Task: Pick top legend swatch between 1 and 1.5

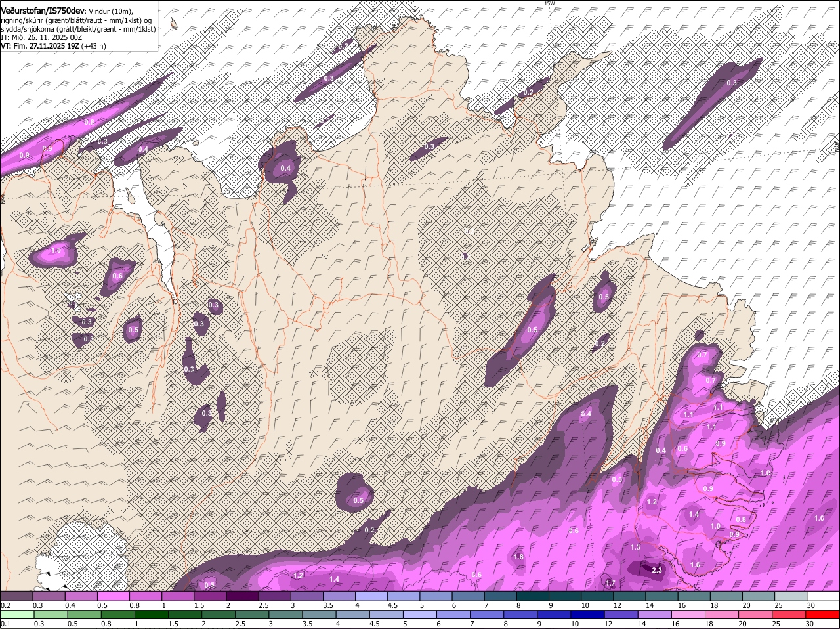Action: (x=178, y=596)
